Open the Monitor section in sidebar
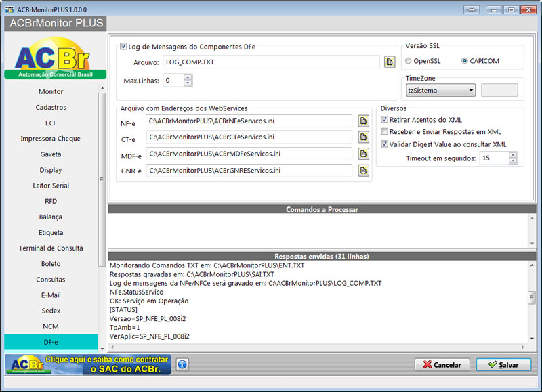542x392 pixels. [x=51, y=91]
